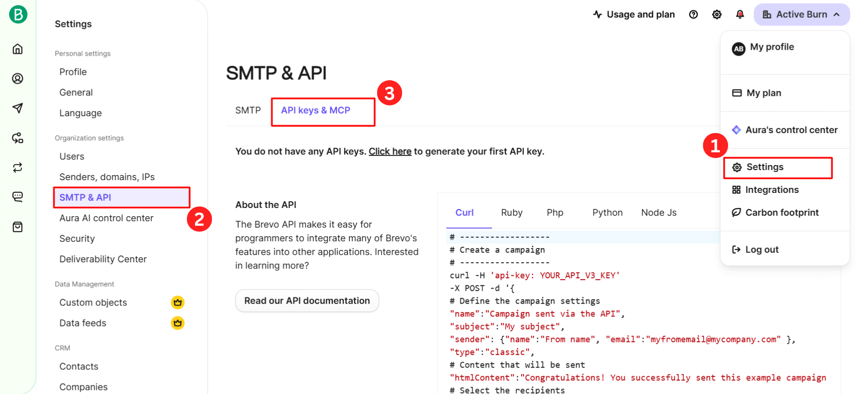Viewport: 868px width, 394px height.
Task: Open Companies under CRM
Action: pos(83,387)
